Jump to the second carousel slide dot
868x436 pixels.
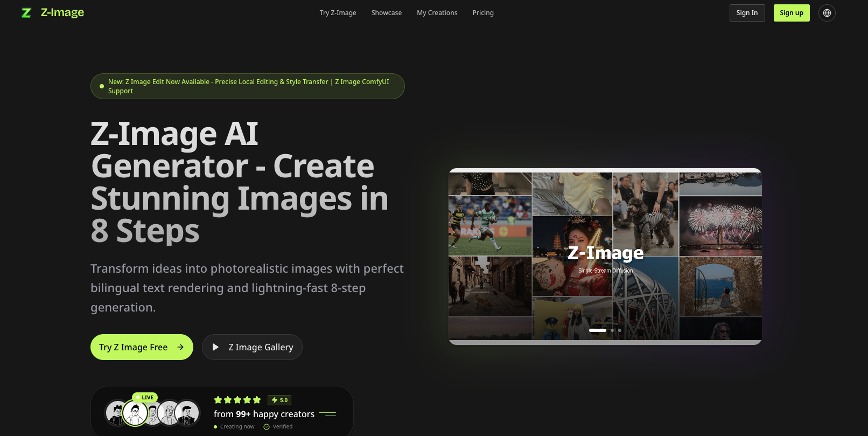coord(612,330)
